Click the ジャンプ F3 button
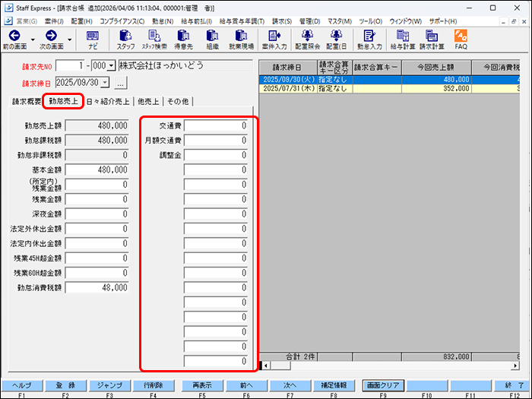 point(109,385)
